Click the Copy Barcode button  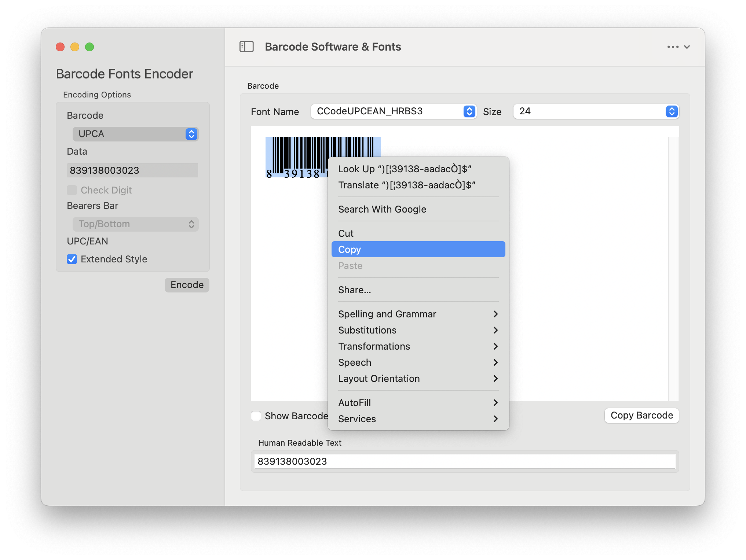641,416
